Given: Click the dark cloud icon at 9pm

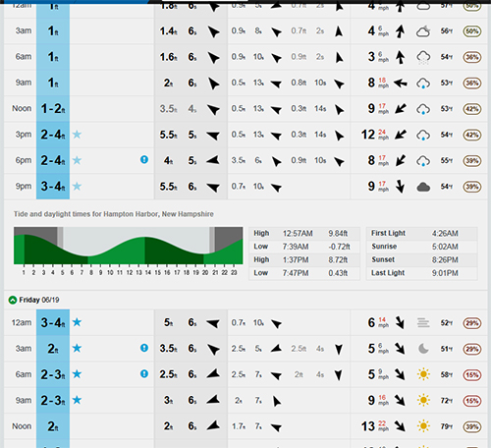Looking at the screenshot, I should pos(423,187).
